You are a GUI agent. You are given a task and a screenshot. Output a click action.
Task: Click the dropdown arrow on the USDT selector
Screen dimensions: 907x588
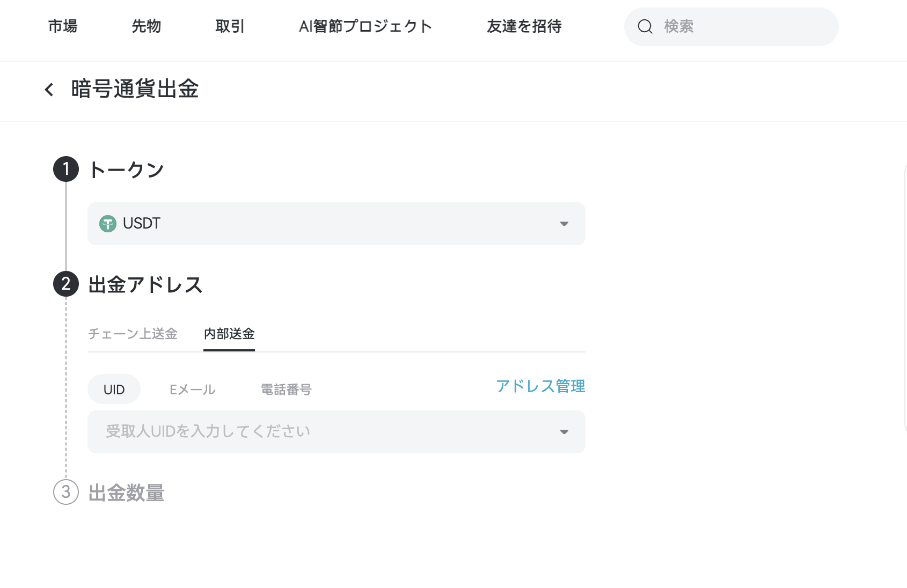[x=564, y=224]
